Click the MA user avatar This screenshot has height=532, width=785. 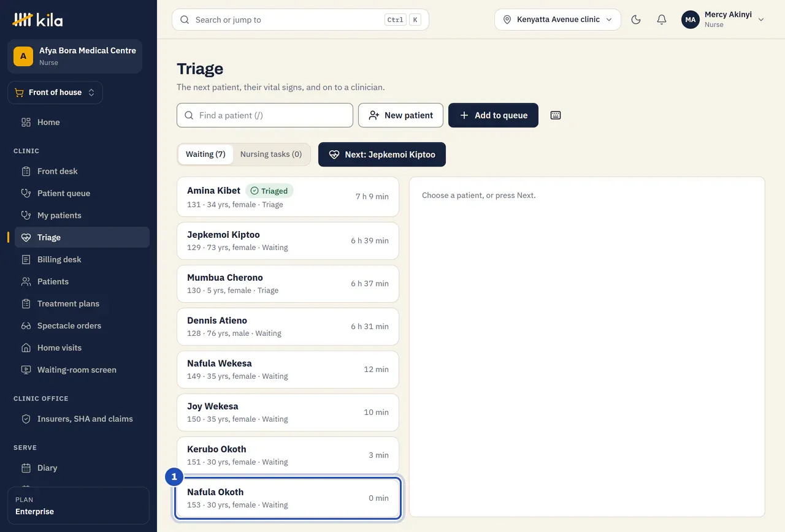(691, 20)
